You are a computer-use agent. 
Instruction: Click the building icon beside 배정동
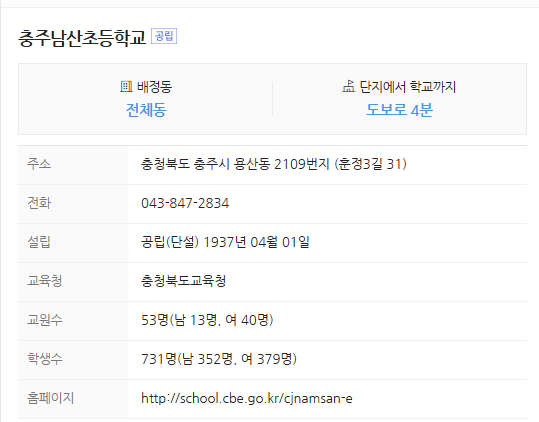coord(126,86)
